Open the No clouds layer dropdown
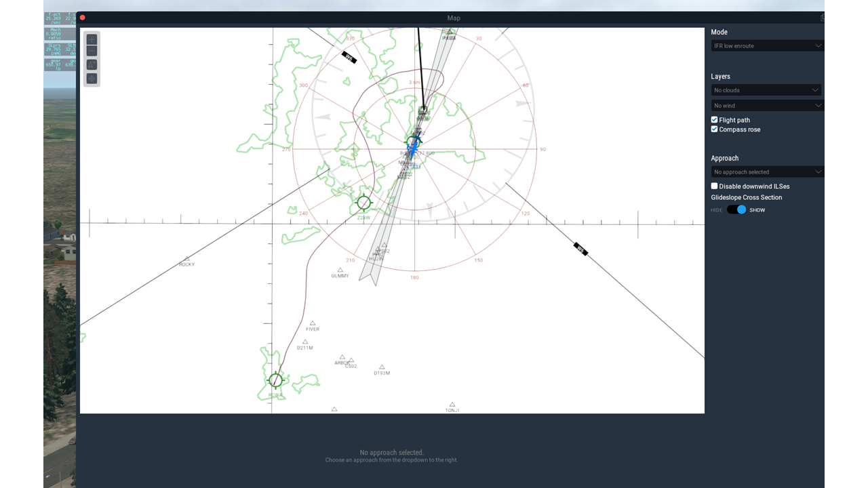Image resolution: width=868 pixels, height=488 pixels. (x=767, y=90)
